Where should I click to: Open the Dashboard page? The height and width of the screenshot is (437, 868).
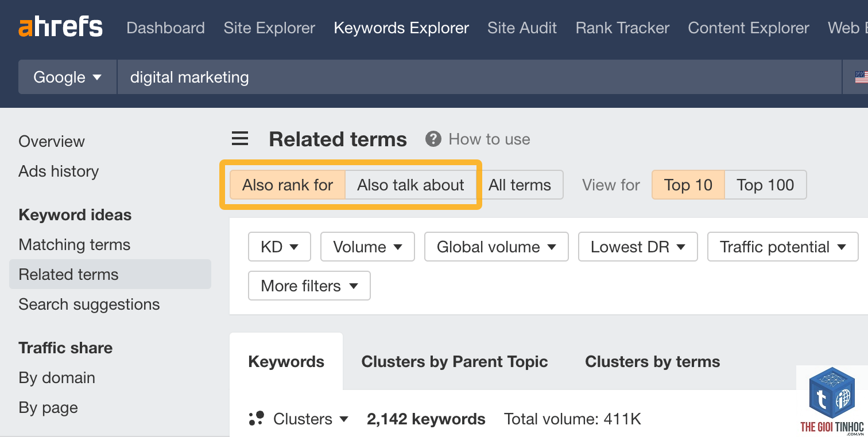[165, 28]
